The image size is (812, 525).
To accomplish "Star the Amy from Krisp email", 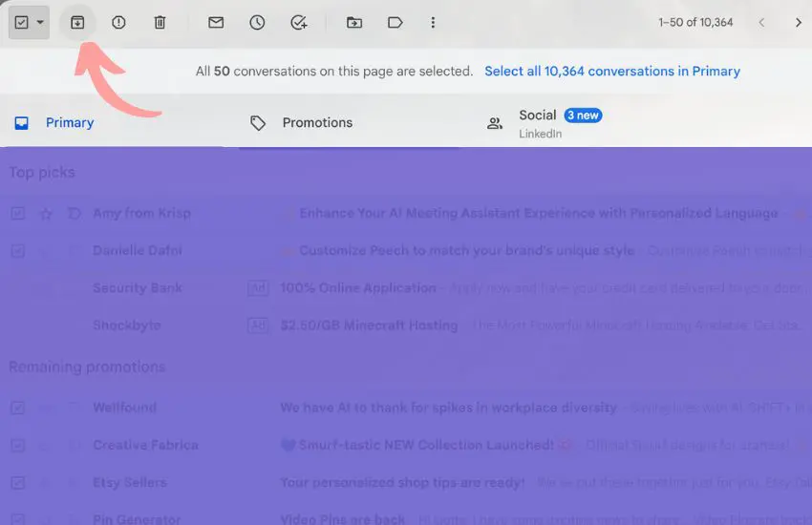I will 46,213.
